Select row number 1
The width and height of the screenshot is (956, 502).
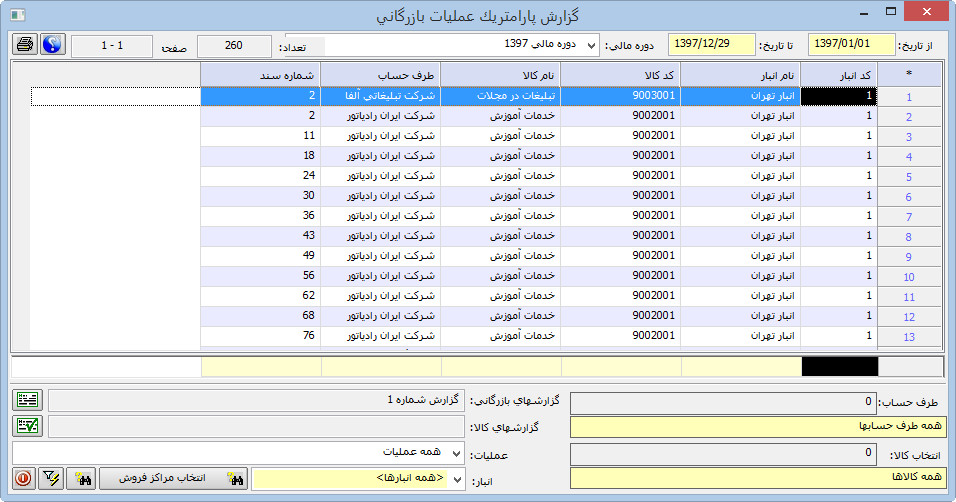909,97
